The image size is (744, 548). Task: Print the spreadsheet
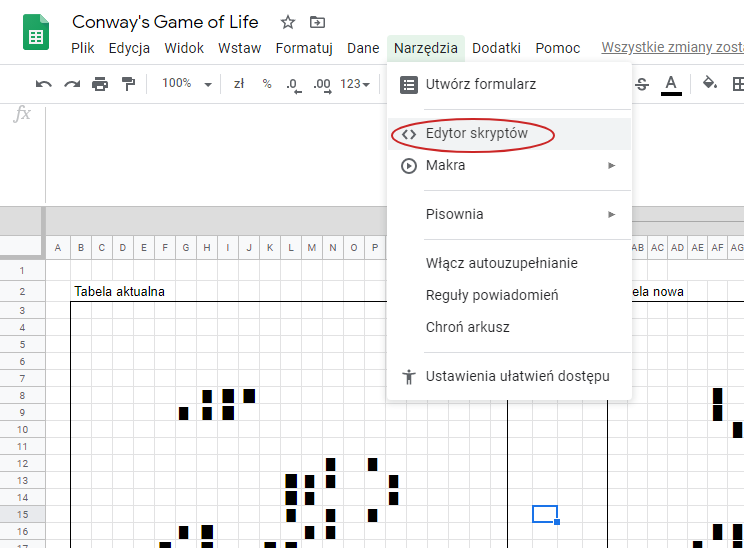tap(100, 84)
